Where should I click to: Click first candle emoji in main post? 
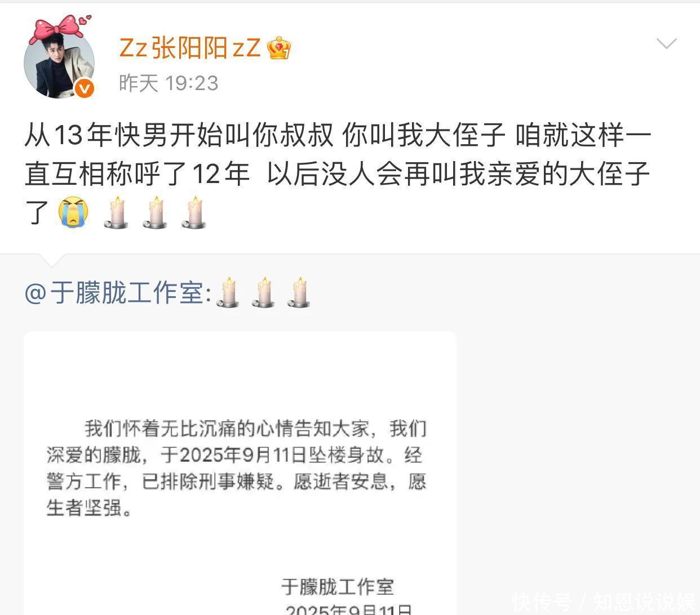click(x=117, y=212)
